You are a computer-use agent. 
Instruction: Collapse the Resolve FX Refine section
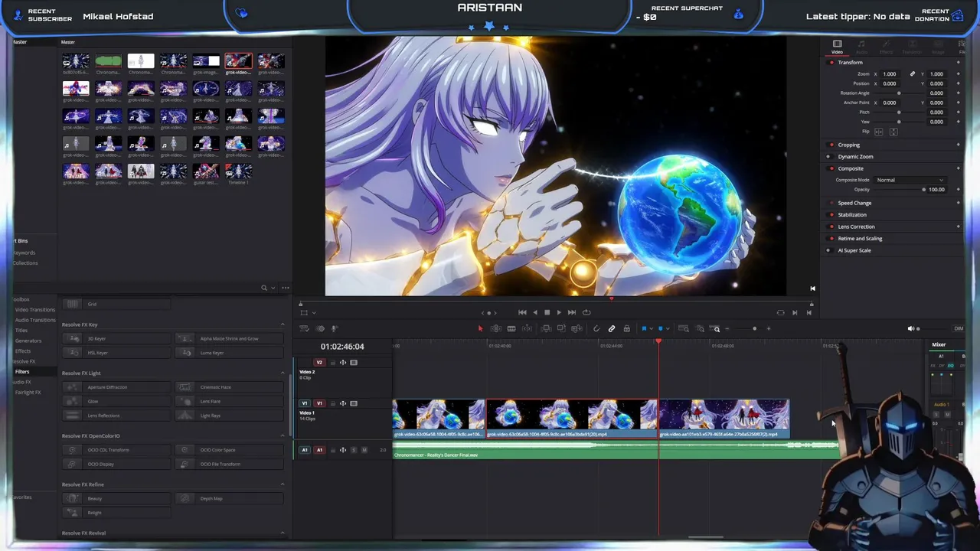tap(282, 484)
